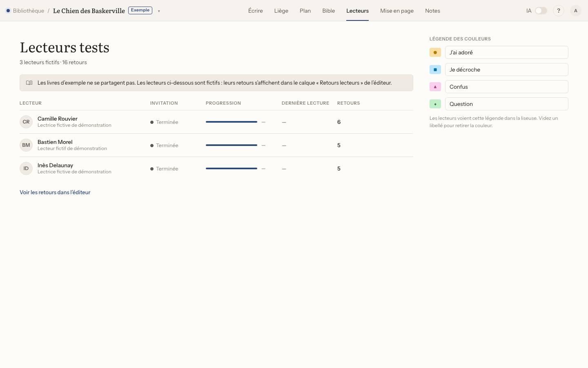Go to the Plan tab
Screen dimensions: 588x368
[x=305, y=11]
